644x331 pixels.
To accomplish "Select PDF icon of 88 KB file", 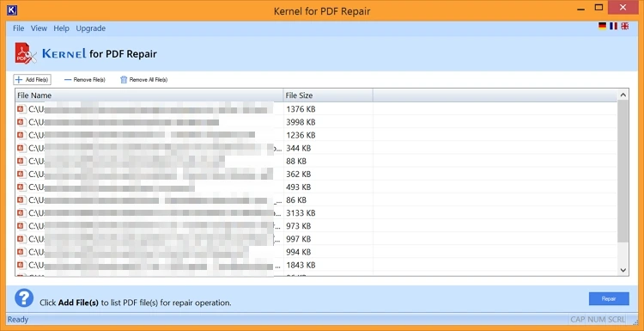I will (x=21, y=161).
